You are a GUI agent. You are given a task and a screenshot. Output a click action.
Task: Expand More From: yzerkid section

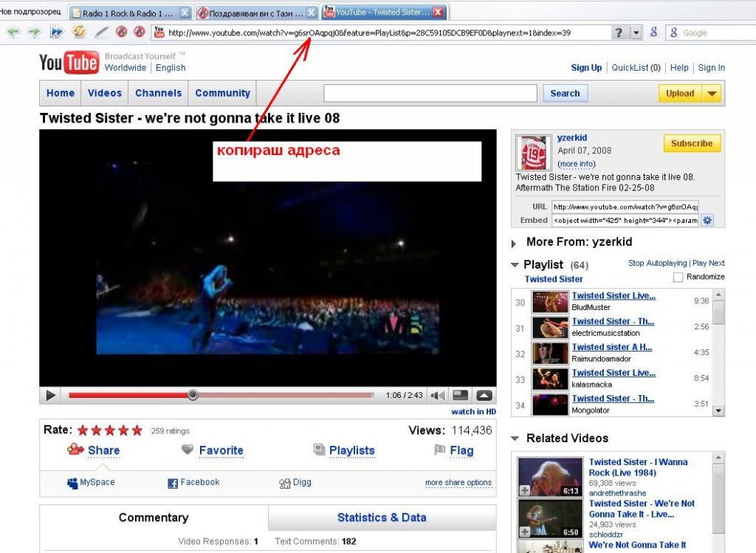click(x=514, y=244)
